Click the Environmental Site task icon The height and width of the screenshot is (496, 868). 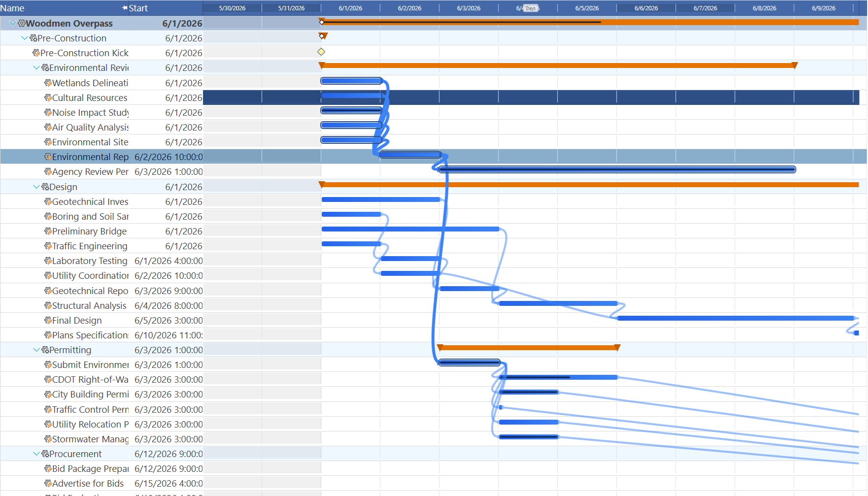tap(48, 142)
